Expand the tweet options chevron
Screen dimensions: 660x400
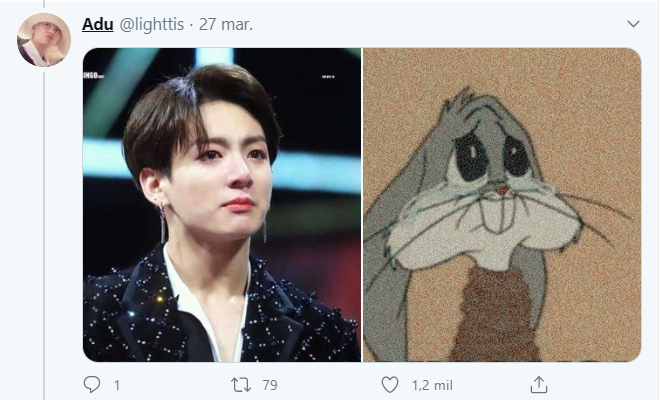click(632, 23)
